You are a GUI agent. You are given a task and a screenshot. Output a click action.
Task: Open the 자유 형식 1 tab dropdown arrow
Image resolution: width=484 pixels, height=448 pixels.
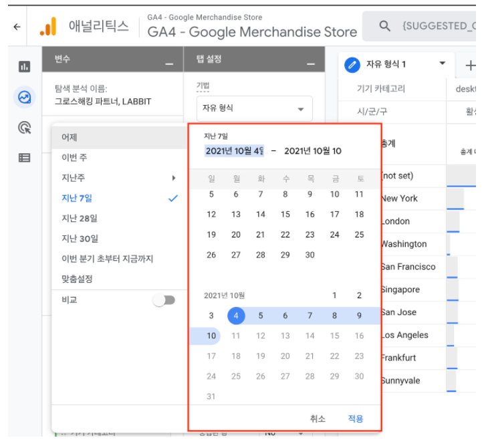point(443,64)
